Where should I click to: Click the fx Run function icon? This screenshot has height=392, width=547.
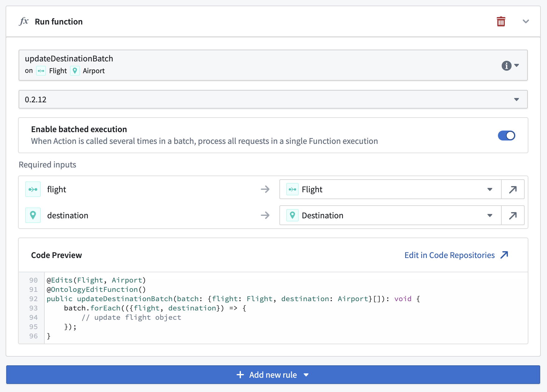24,21
